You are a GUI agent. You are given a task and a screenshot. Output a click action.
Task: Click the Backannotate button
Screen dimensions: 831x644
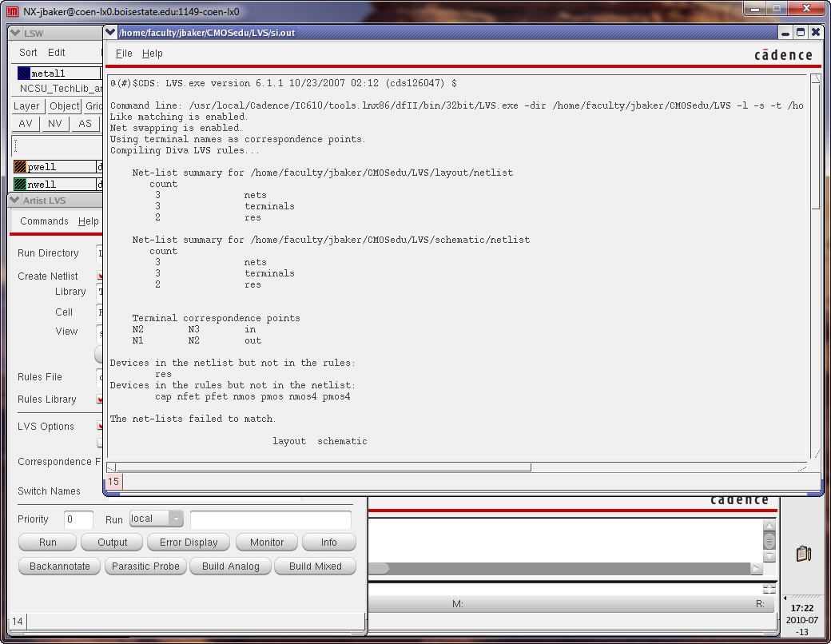[59, 566]
